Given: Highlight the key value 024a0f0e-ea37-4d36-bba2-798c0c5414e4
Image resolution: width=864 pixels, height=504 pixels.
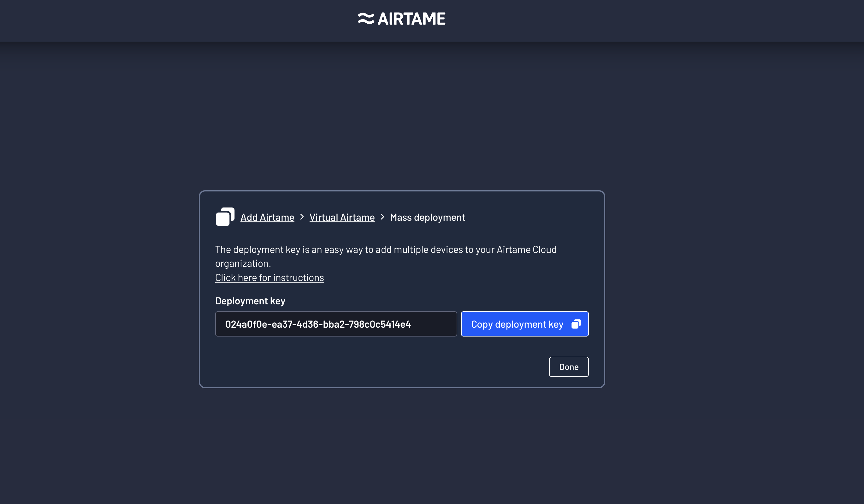Looking at the screenshot, I should tap(318, 324).
